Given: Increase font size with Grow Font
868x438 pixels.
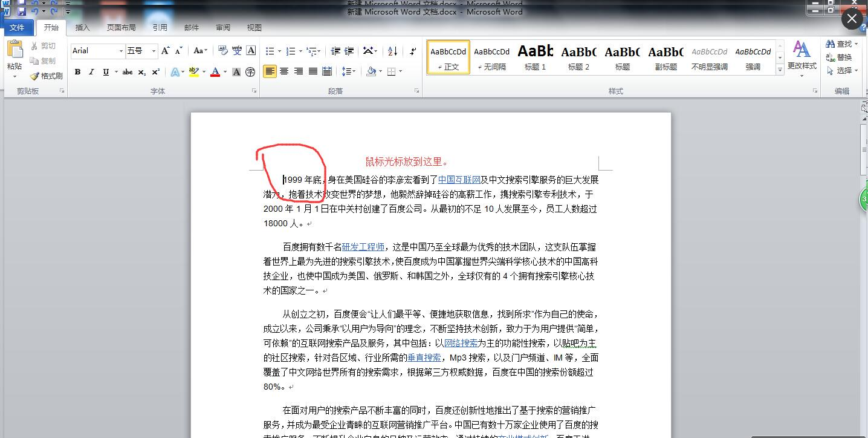Looking at the screenshot, I should (x=166, y=51).
